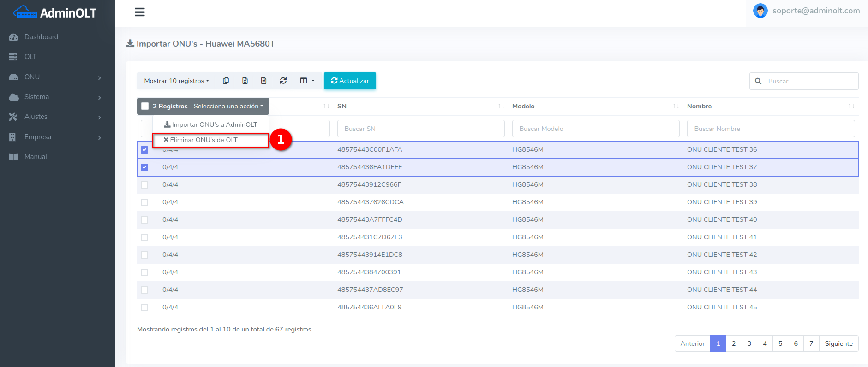Open the Mostrar 10 registros dropdown

pos(176,81)
